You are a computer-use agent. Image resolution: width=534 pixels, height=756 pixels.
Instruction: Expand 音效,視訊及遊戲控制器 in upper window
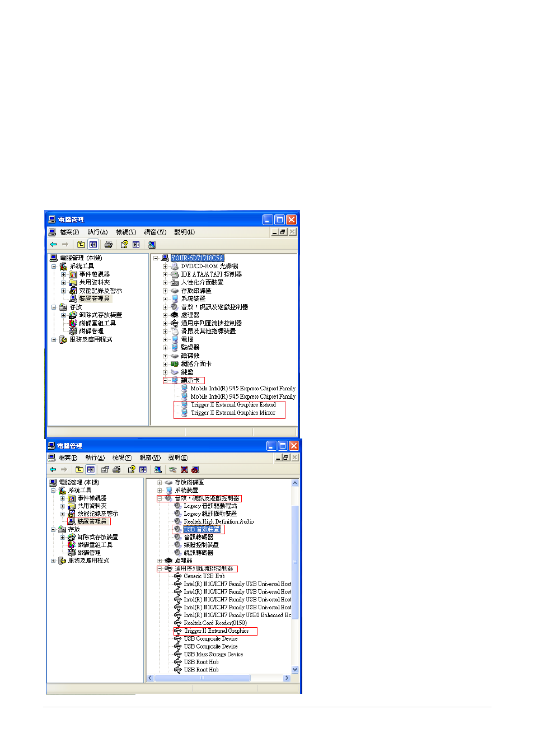coord(165,307)
